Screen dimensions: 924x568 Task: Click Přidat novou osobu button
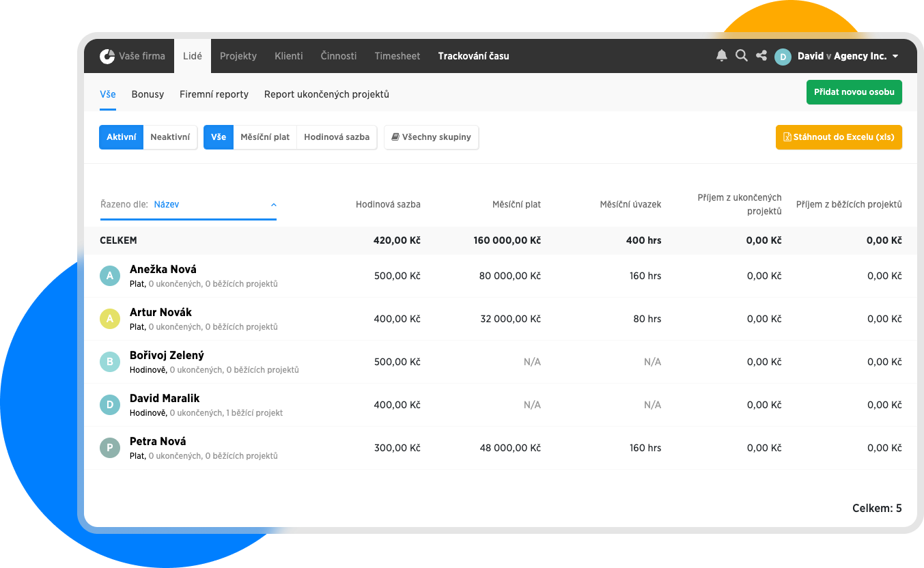[x=854, y=92]
